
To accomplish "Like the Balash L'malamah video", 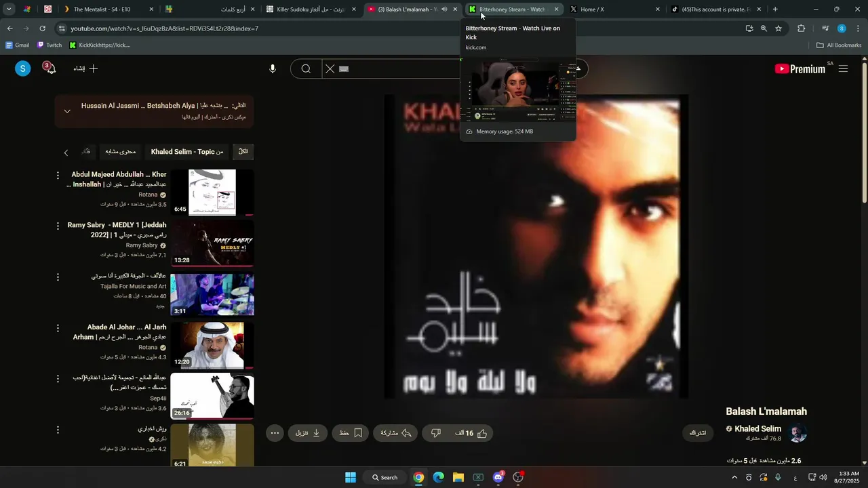I will pyautogui.click(x=472, y=433).
